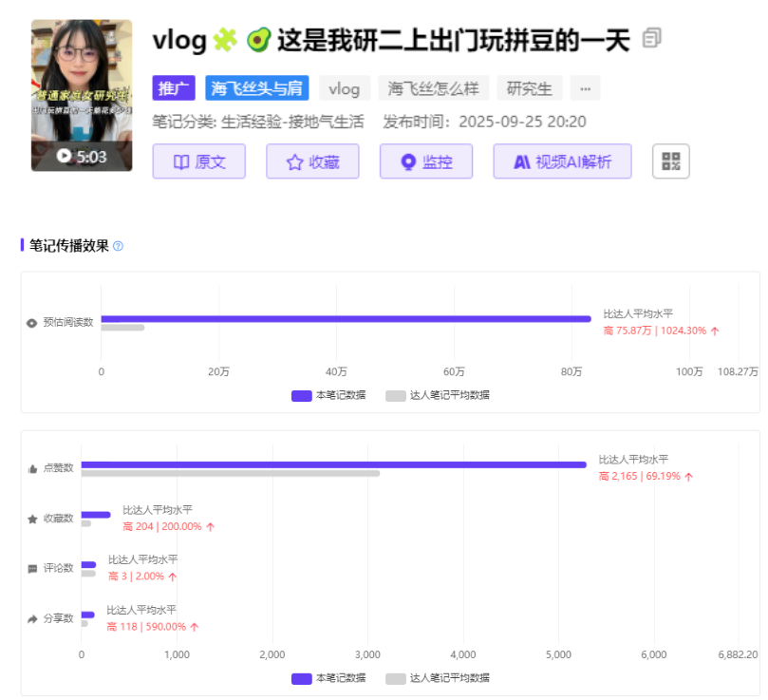Toggle 达人笔记平均数据 legend in the engagement chart
Image resolution: width=768 pixels, height=700 pixels.
438,678
